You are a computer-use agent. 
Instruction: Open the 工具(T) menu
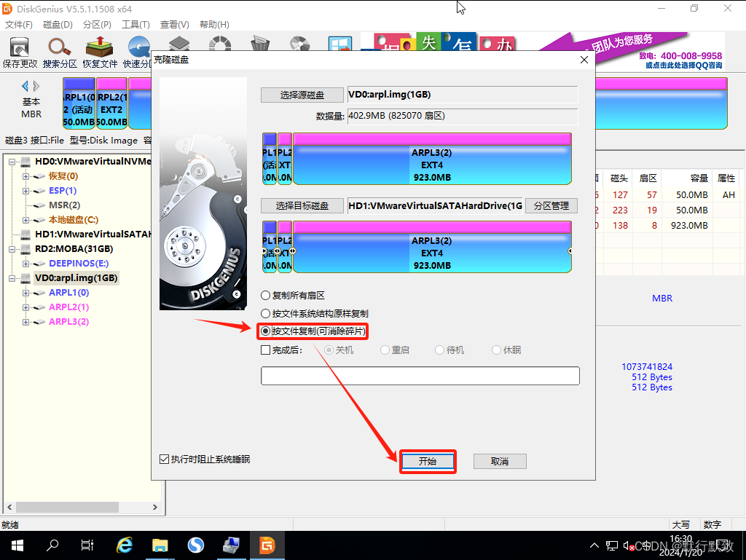[x=136, y=24]
